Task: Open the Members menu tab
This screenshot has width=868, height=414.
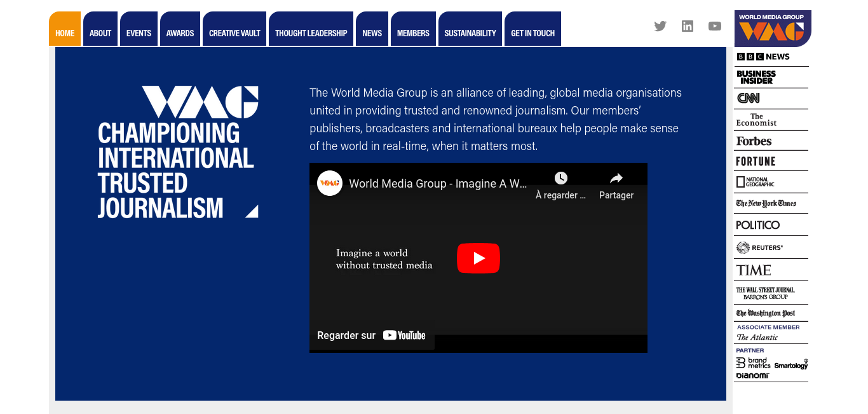Action: coord(413,29)
